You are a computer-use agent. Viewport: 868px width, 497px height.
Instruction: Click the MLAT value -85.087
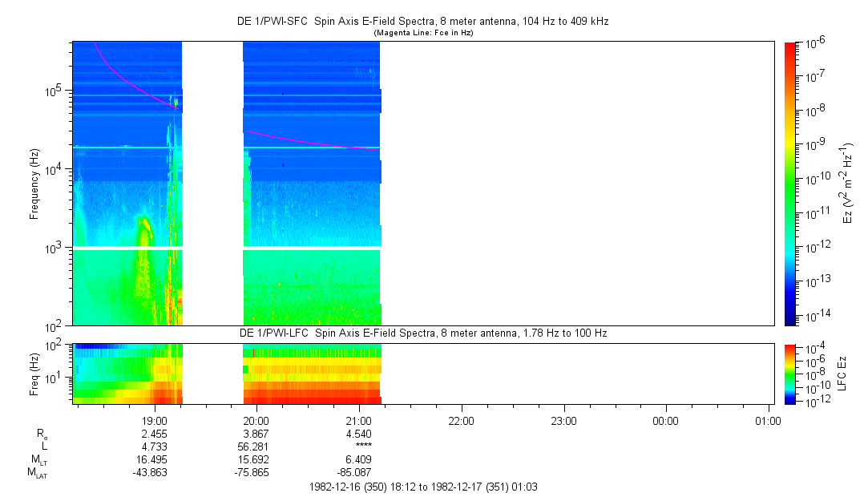coord(355,472)
